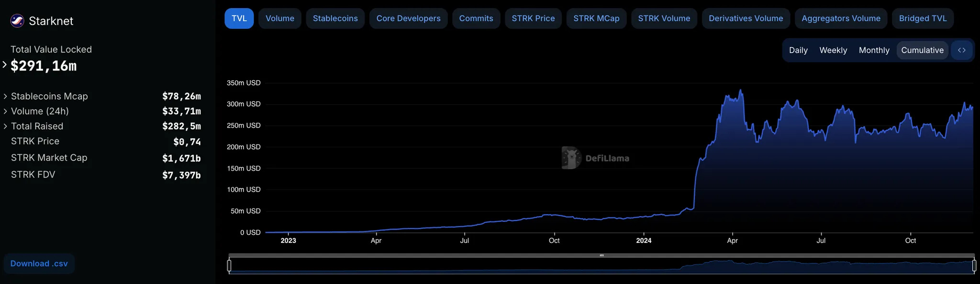980x284 pixels.
Task: Click the STRK Market Cap label
Action: click(49, 157)
